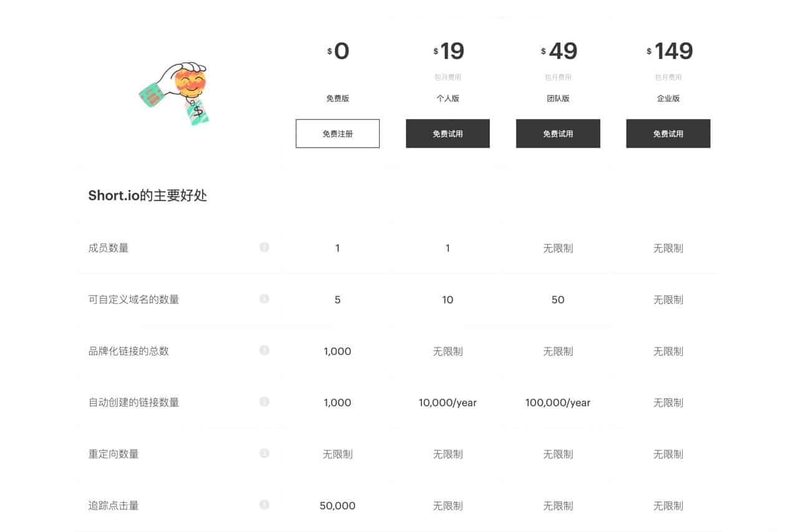Click the 团队版 plan name

(558, 98)
